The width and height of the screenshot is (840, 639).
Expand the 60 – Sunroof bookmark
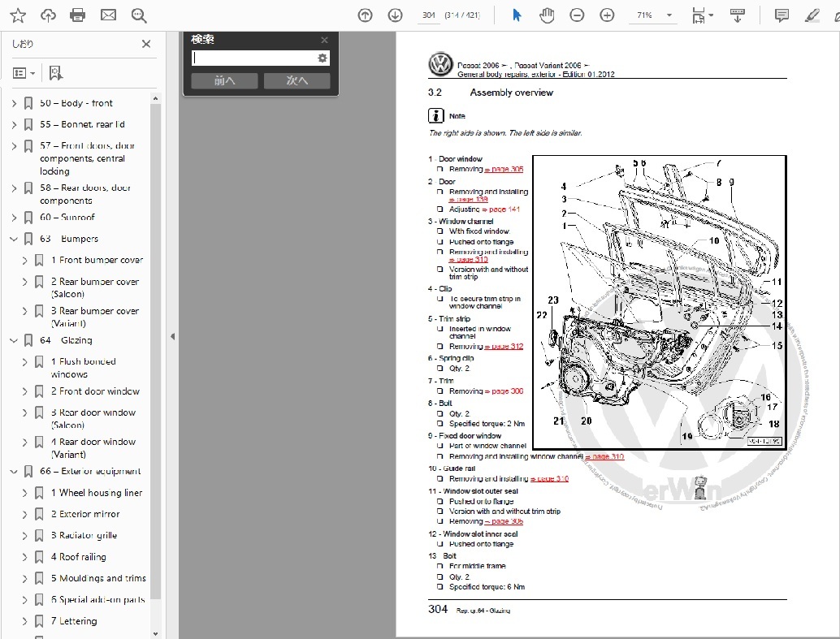[x=15, y=218]
